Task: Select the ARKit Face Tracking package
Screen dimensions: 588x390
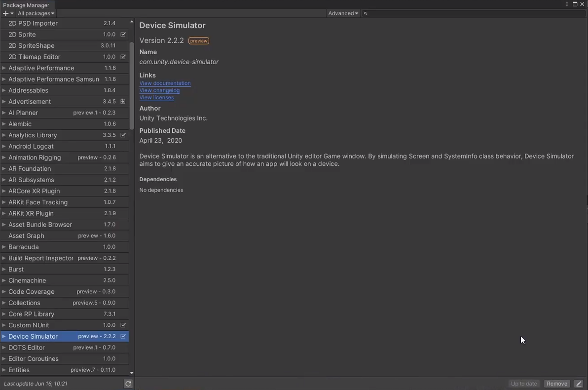Action: [x=65, y=202]
